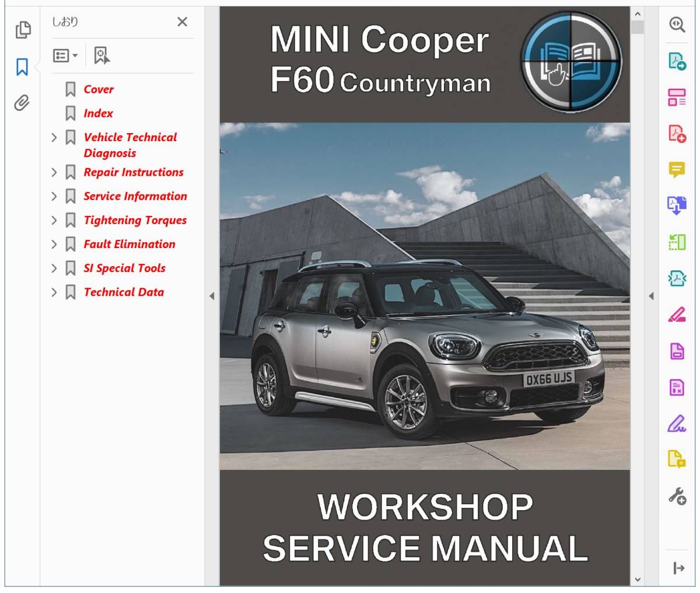Open the Cover bookmark

pos(99,89)
